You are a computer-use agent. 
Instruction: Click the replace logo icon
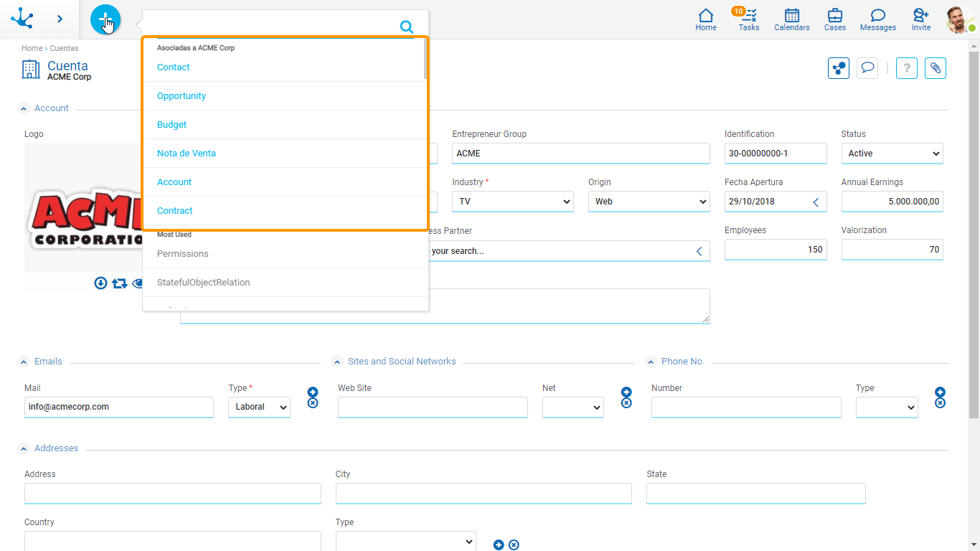click(x=119, y=283)
